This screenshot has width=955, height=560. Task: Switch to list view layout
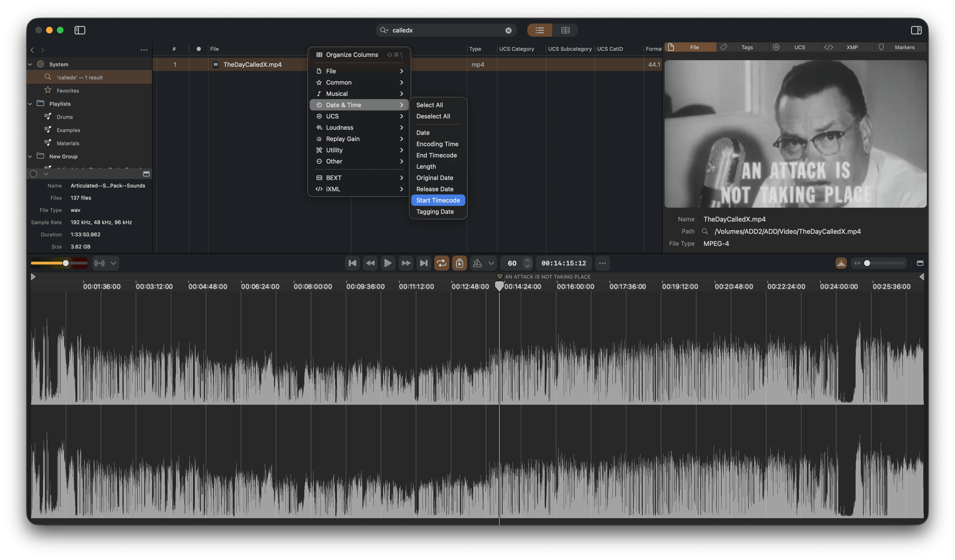click(540, 30)
